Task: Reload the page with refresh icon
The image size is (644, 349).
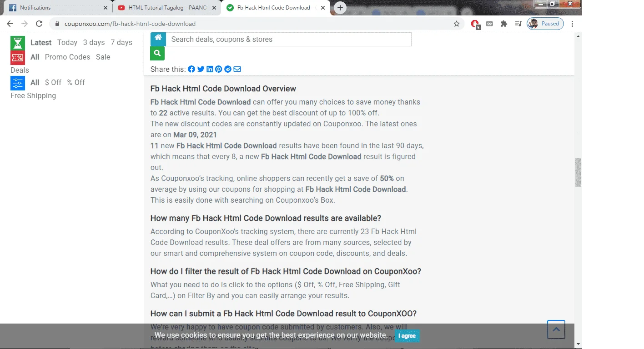Action: (39, 24)
